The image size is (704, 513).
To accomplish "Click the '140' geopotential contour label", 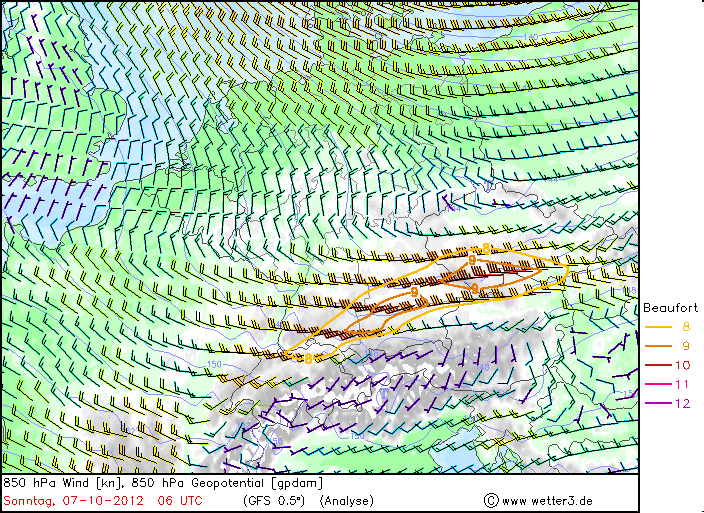I will click(x=531, y=36).
